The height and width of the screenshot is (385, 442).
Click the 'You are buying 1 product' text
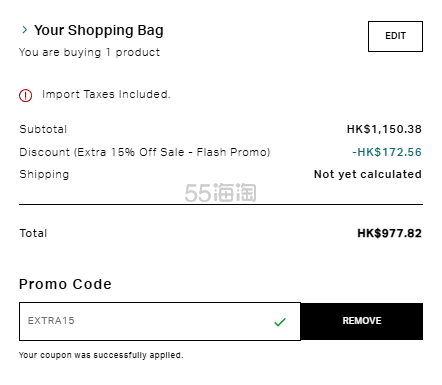point(89,52)
